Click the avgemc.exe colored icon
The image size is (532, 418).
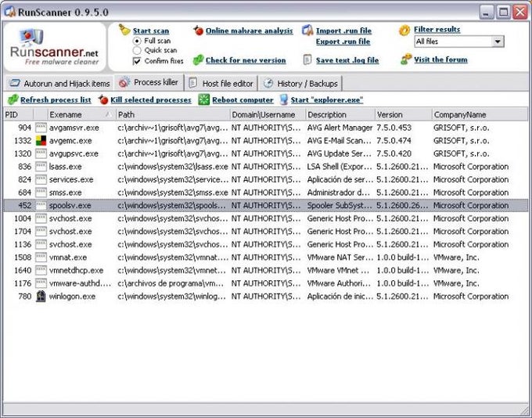(41, 141)
